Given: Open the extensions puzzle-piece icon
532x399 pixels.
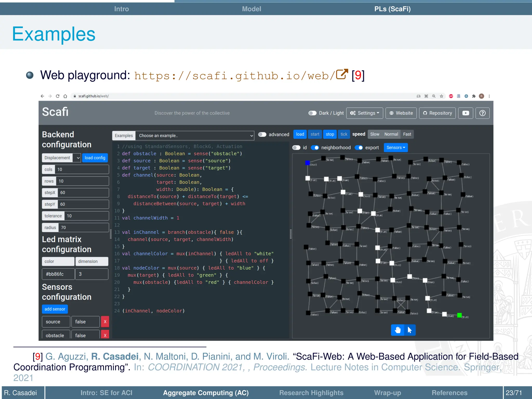Looking at the screenshot, I should tap(474, 96).
